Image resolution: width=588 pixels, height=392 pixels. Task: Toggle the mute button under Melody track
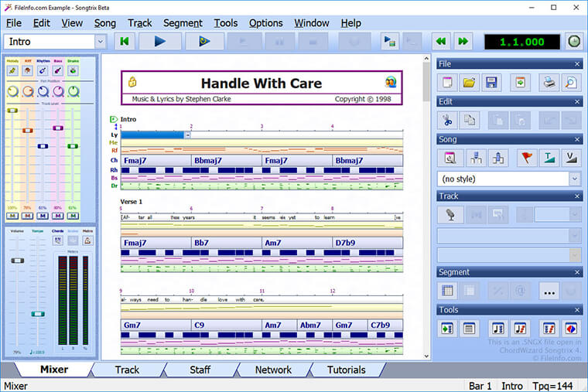coord(12,215)
